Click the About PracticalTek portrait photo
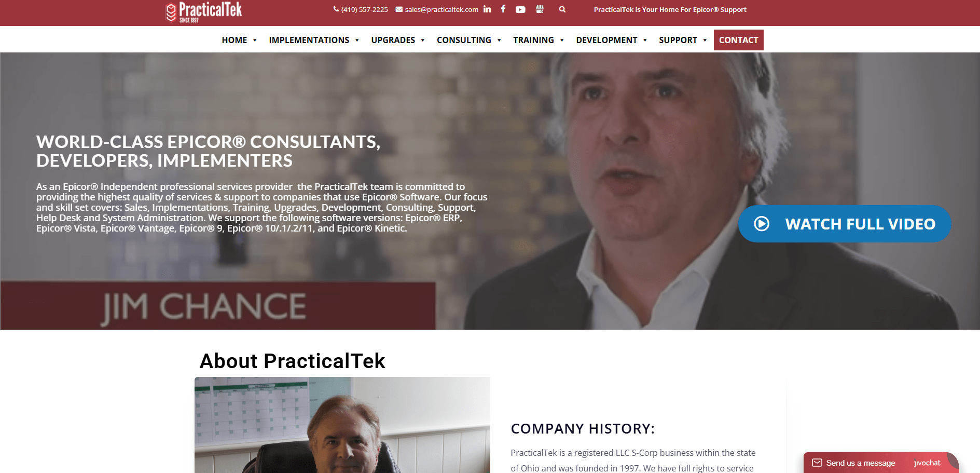This screenshot has height=473, width=980. pyautogui.click(x=342, y=425)
